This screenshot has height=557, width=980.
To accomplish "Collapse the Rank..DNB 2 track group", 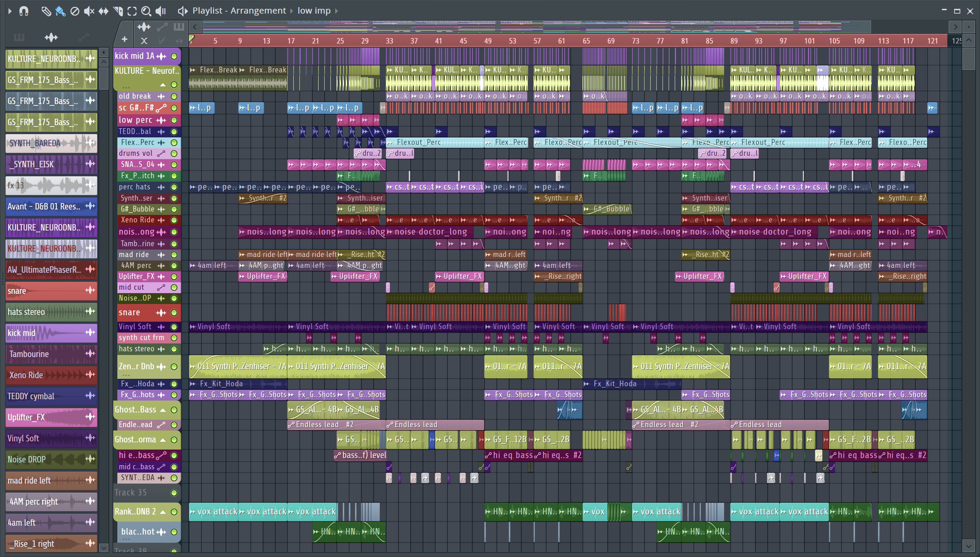I will (x=163, y=512).
